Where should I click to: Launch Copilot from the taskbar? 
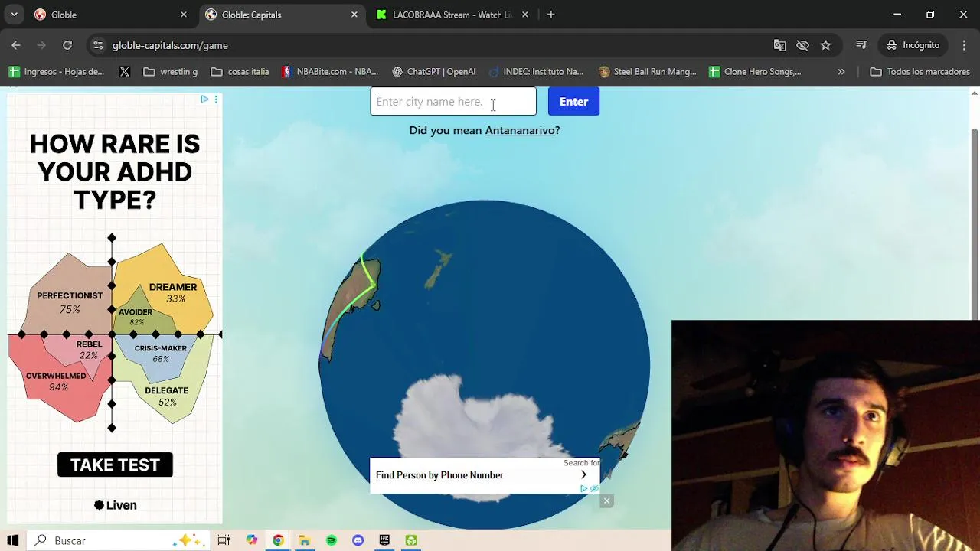252,540
